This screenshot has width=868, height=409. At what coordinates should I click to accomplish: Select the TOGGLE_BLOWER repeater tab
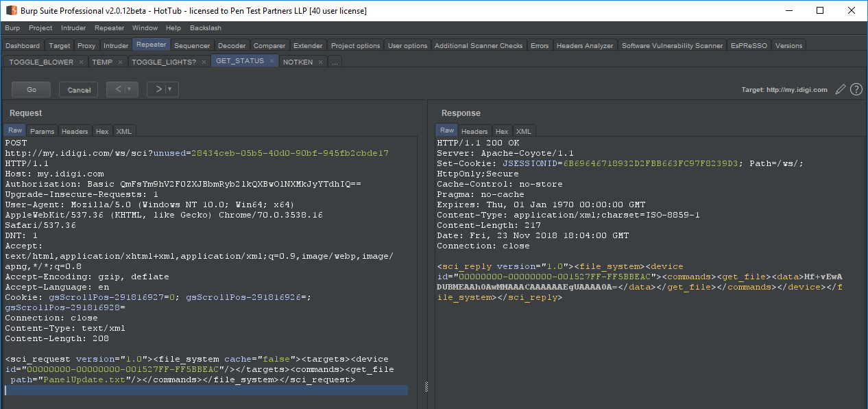point(41,62)
